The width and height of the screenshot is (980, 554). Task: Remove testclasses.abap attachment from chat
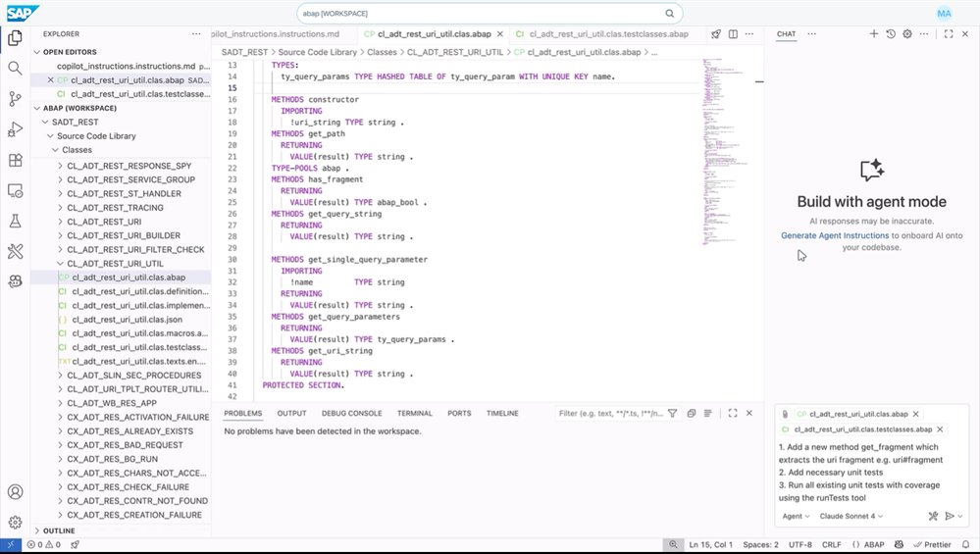pos(940,429)
